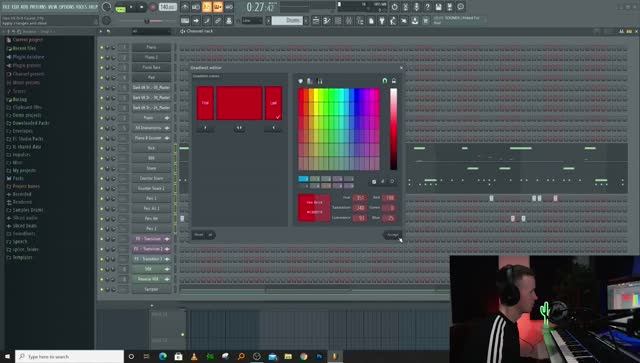Expand the Plugin database folder in browser
640x363 pixels.
tap(28, 57)
